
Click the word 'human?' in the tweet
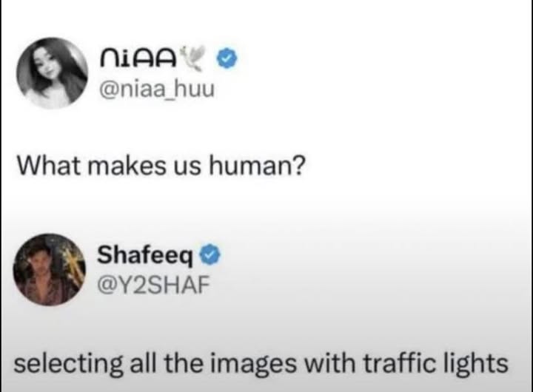(x=258, y=166)
